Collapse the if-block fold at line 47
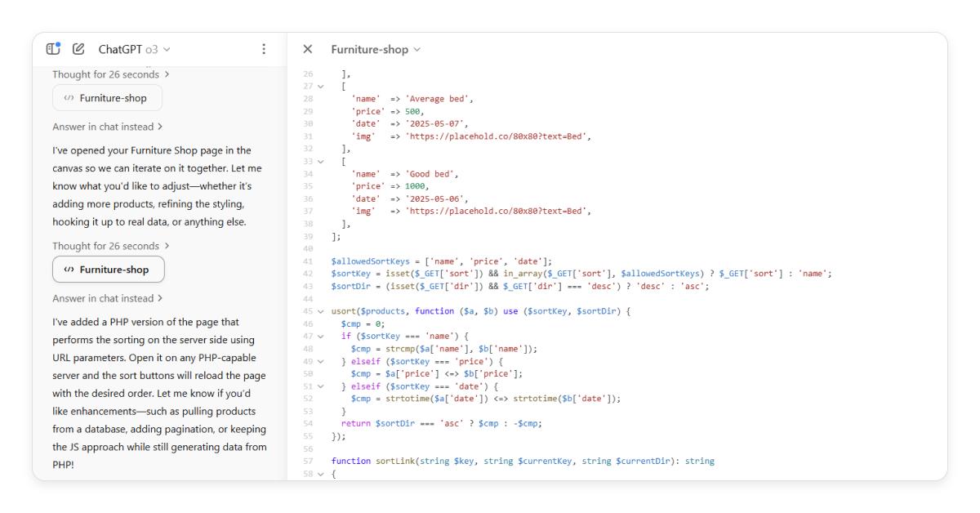 pyautogui.click(x=322, y=336)
